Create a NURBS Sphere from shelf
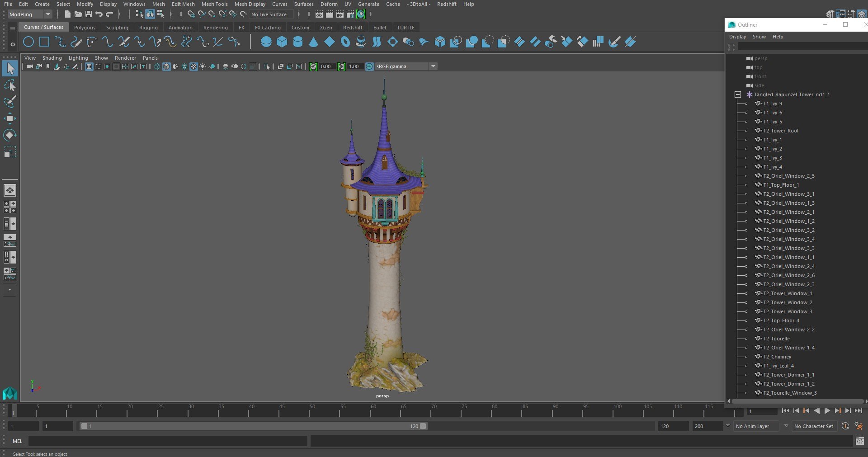Viewport: 868px width, 457px height. [x=266, y=42]
